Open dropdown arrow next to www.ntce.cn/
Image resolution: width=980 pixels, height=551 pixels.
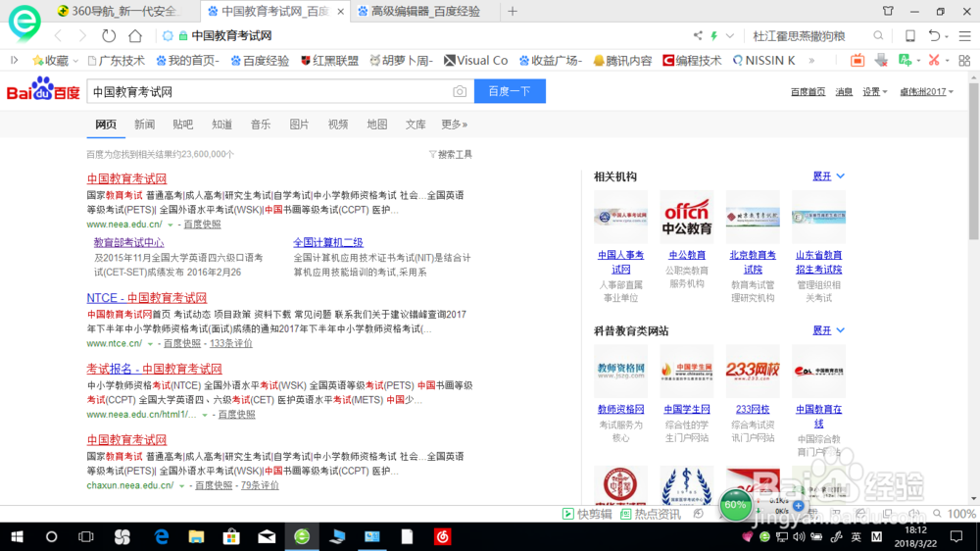150,343
